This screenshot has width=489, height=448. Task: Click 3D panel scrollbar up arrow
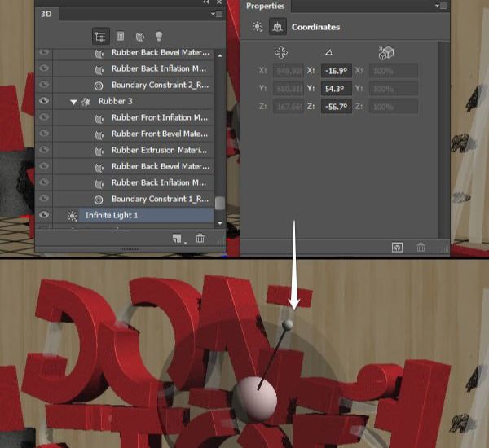[220, 55]
